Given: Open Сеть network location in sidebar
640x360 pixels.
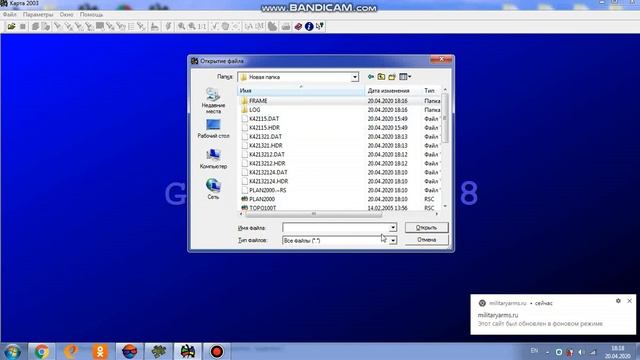Looking at the screenshot, I should pos(213,189).
